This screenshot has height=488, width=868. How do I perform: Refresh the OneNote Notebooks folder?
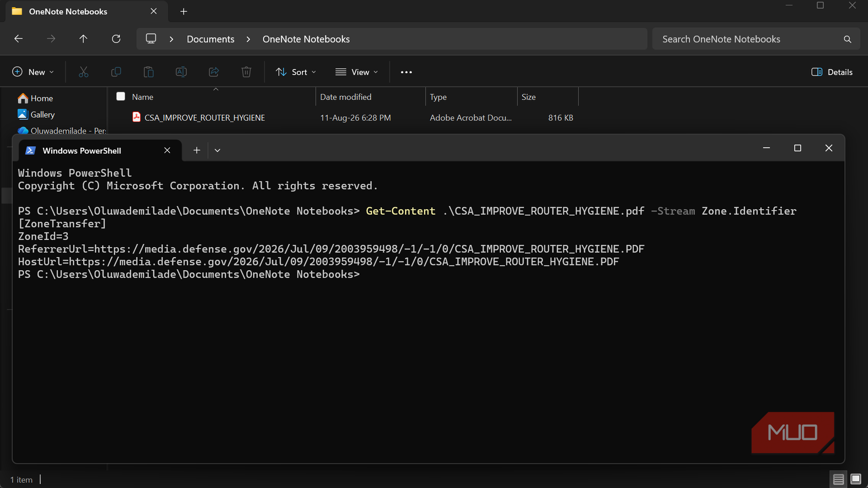[x=116, y=39]
